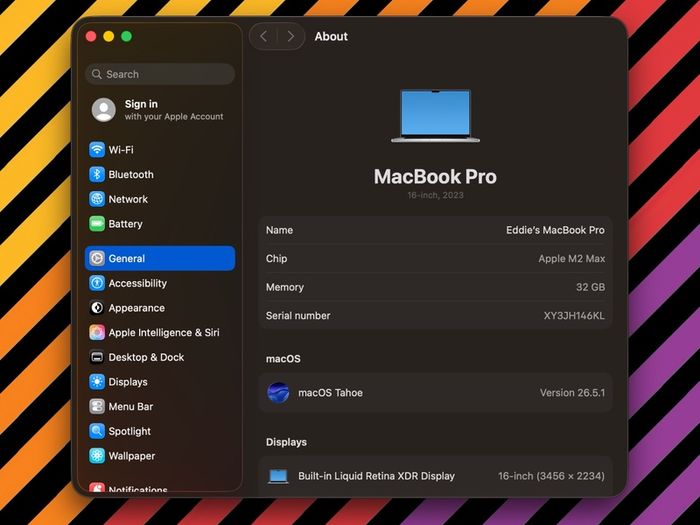Screen dimensions: 700x525
Task: Click the MacBook Pro heading
Action: [x=435, y=176]
